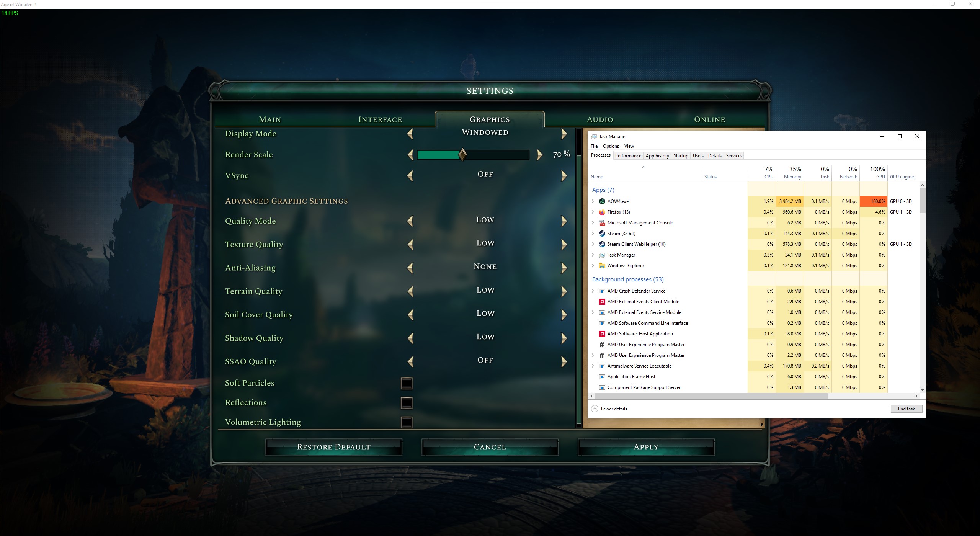
Task: Open the Options menu in Task Manager
Action: pos(611,146)
